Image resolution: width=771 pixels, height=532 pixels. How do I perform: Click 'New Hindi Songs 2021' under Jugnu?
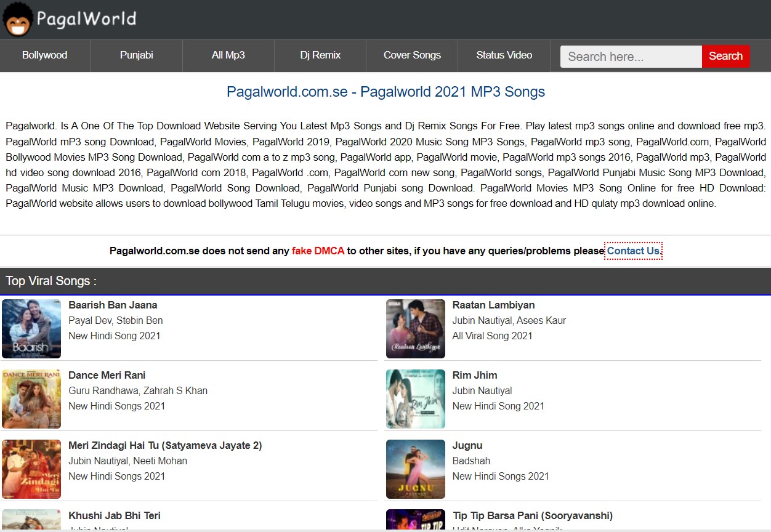501,476
